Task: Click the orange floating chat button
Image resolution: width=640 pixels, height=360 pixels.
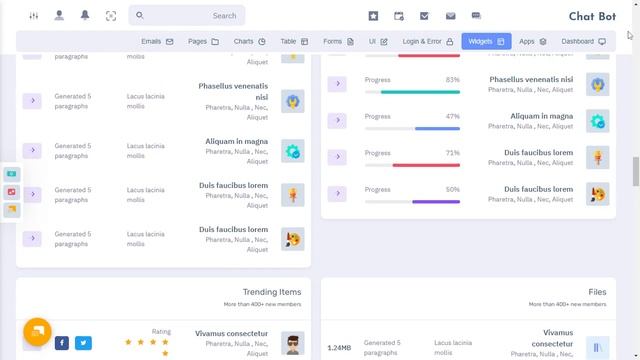Action: click(x=37, y=332)
